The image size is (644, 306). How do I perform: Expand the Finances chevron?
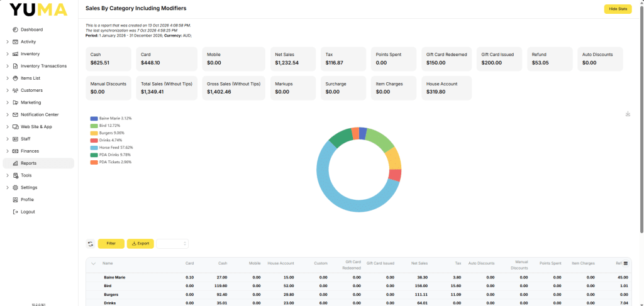[x=8, y=151]
